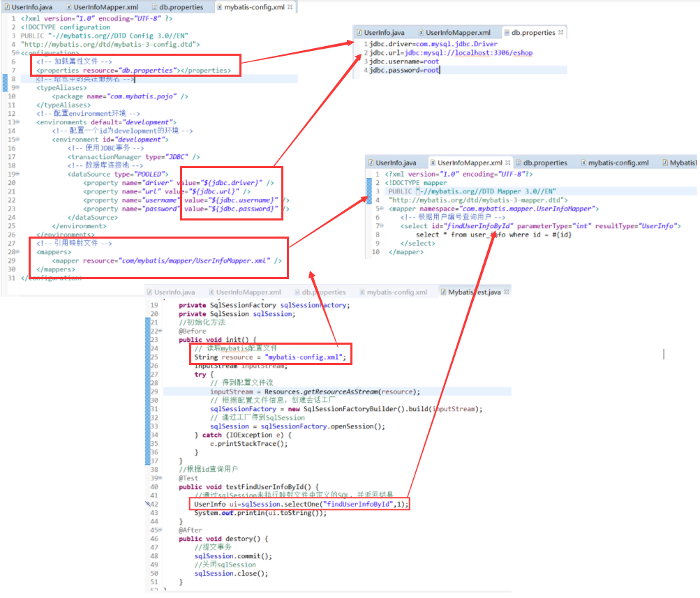Collapse the select fold at line 7 in UserInfoMapper.xml
The image size is (700, 598).
click(x=382, y=226)
